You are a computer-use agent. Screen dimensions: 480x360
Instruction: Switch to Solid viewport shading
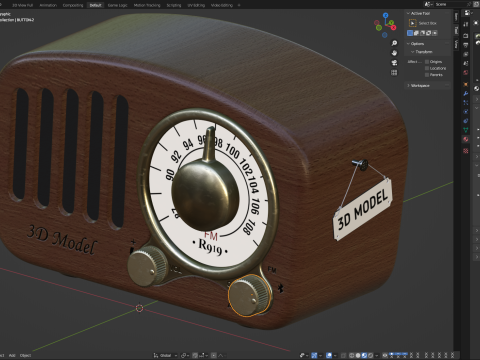[358, 355]
